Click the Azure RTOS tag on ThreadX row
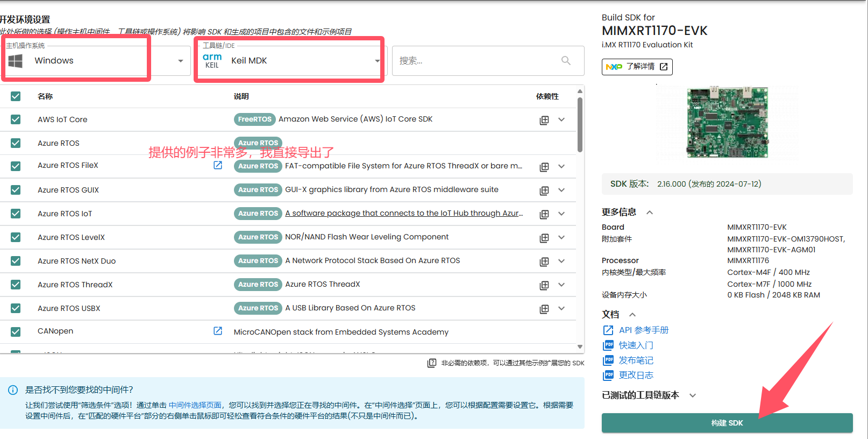The width and height of the screenshot is (868, 439). pyautogui.click(x=258, y=285)
